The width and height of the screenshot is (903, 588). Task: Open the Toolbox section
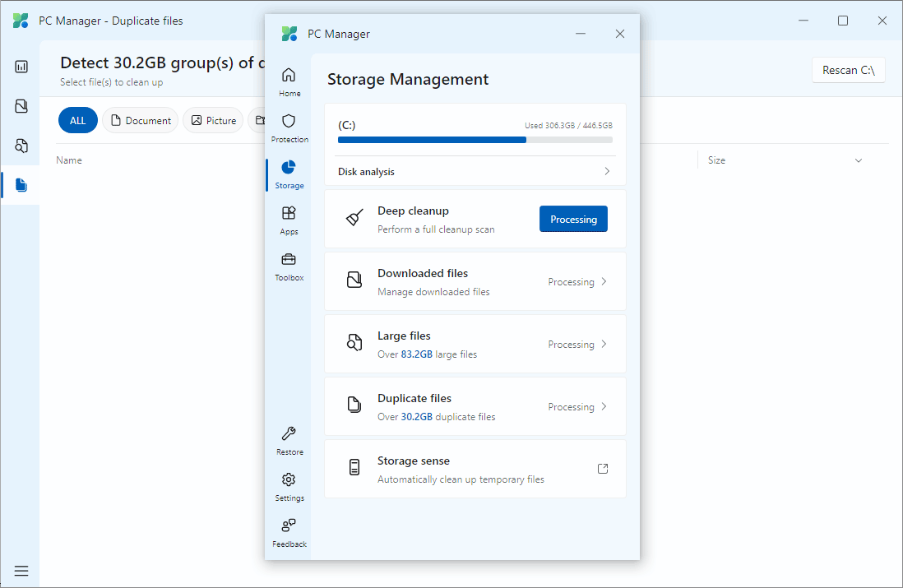pos(289,266)
